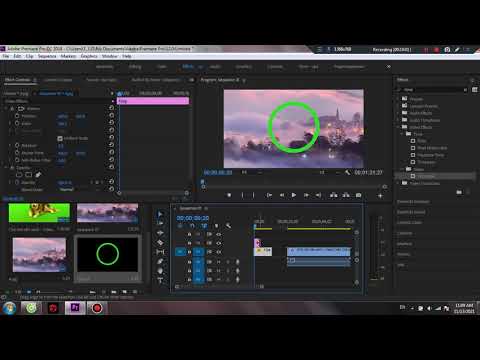Select green circle clip thumbnail in project
The width and height of the screenshot is (480, 360).
tap(108, 254)
